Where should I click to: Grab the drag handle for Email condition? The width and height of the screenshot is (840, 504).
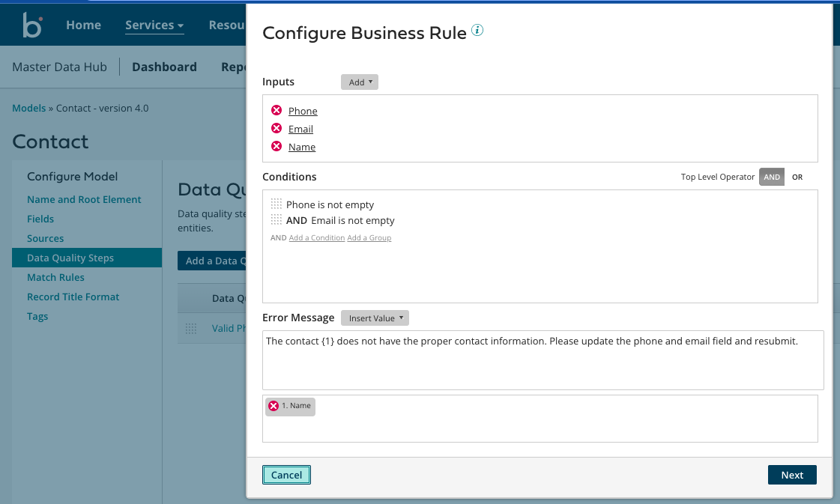pos(277,220)
